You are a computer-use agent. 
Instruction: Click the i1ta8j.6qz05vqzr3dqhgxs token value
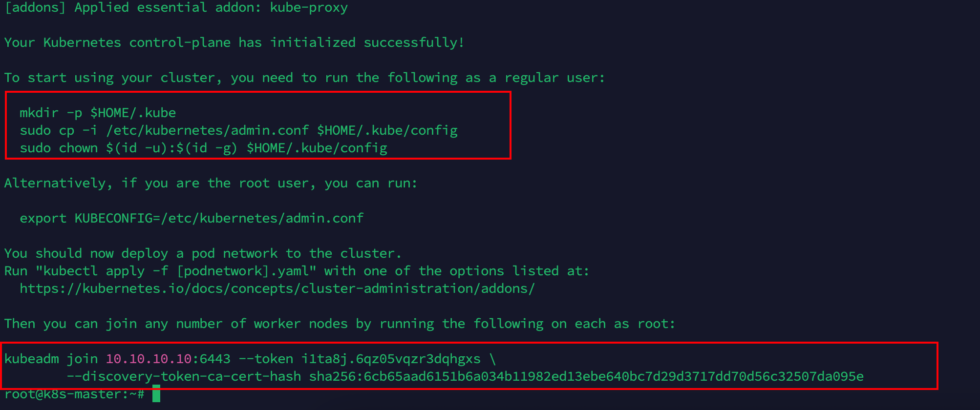(391, 359)
